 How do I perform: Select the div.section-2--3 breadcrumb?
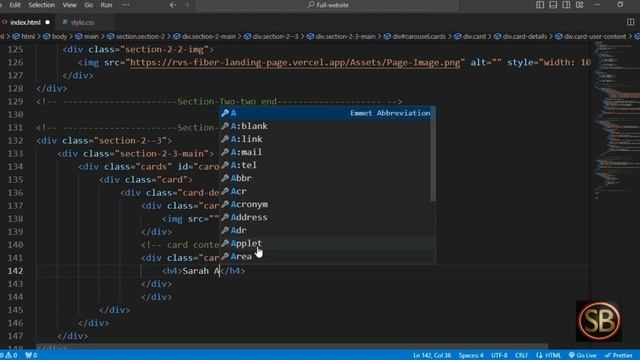271,36
